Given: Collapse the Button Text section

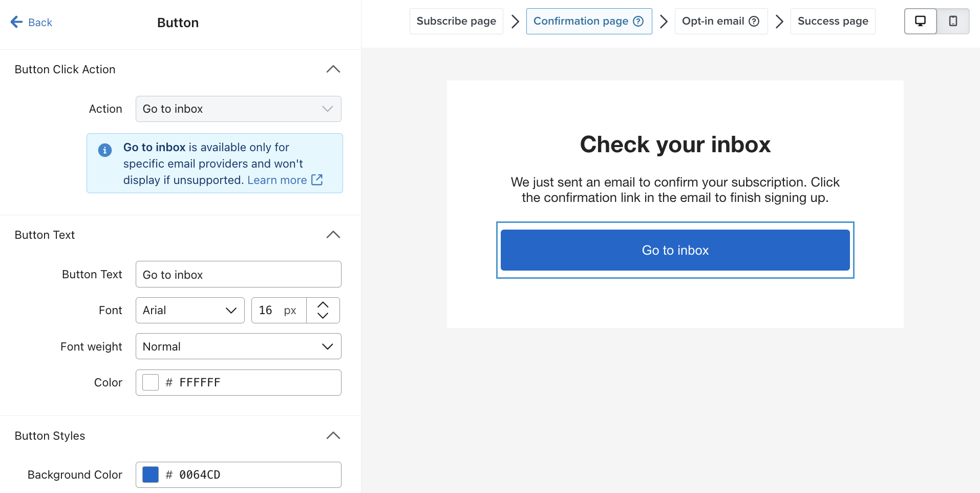Looking at the screenshot, I should [333, 235].
